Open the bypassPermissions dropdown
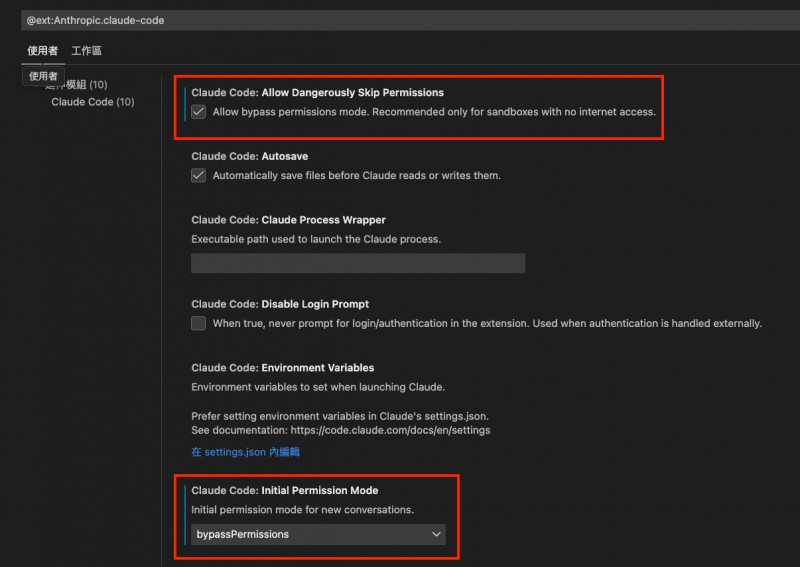Screen dimensions: 800x567 (x=317, y=534)
